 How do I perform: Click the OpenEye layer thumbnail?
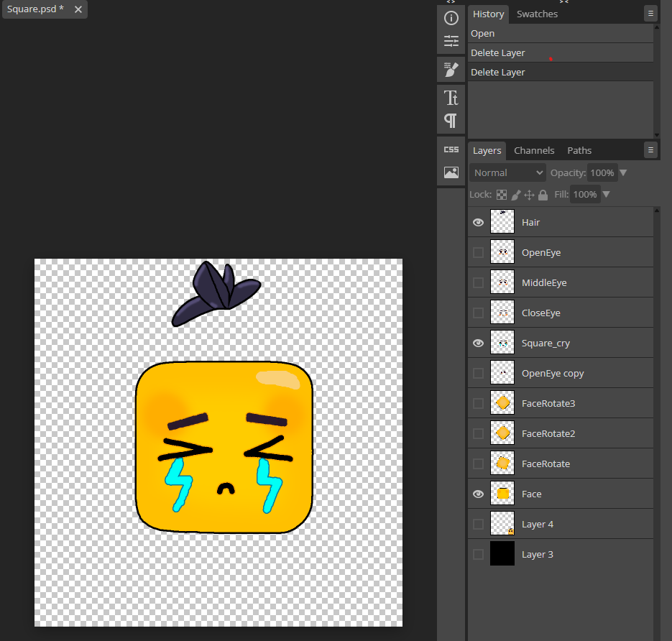tap(502, 252)
